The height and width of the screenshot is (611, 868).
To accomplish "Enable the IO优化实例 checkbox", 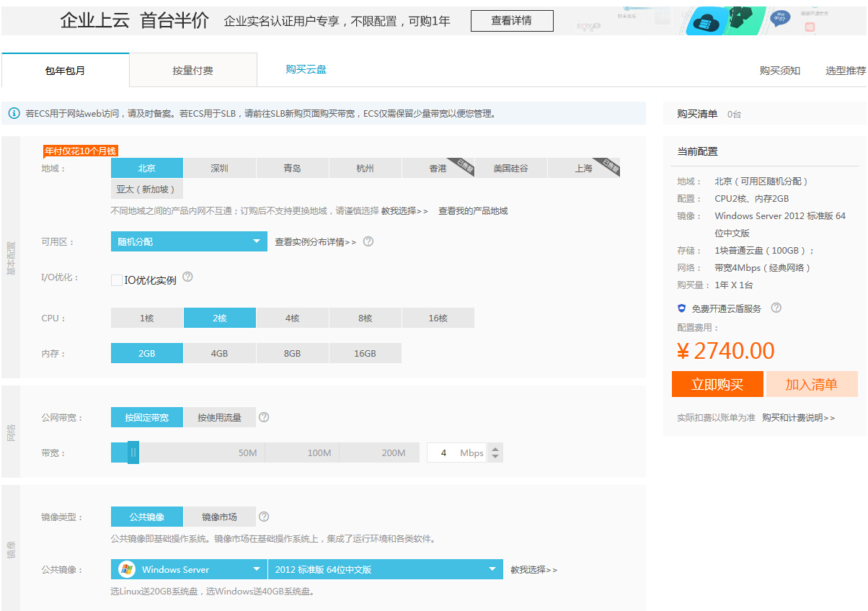I will pos(116,280).
